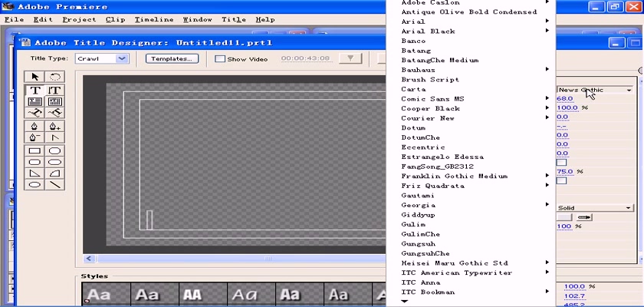Image resolution: width=644 pixels, height=307 pixels.
Task: Open the Clip menu
Action: pos(116,19)
